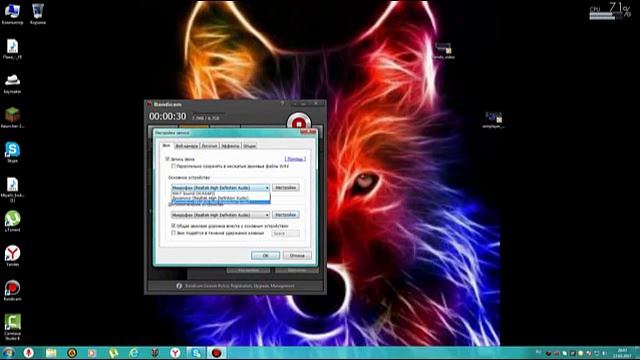Open the Skype desktop shortcut
Viewport: 640px width, 360px height.
tap(12, 152)
